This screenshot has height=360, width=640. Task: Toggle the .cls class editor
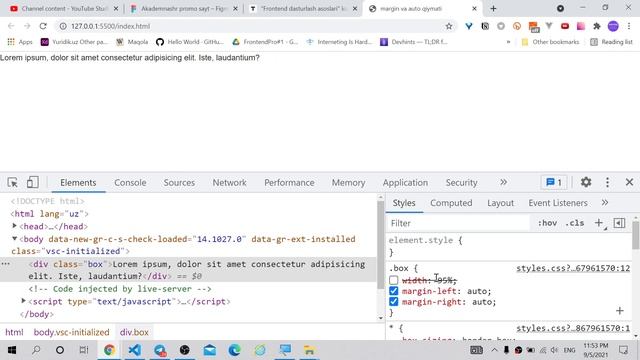tap(575, 223)
